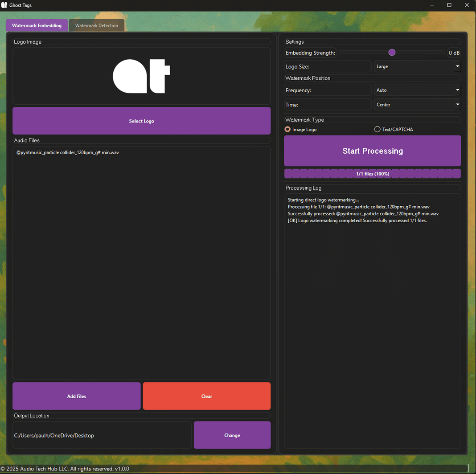Select the particle collider wav file
Image resolution: width=476 pixels, height=474 pixels.
pyautogui.click(x=68, y=152)
